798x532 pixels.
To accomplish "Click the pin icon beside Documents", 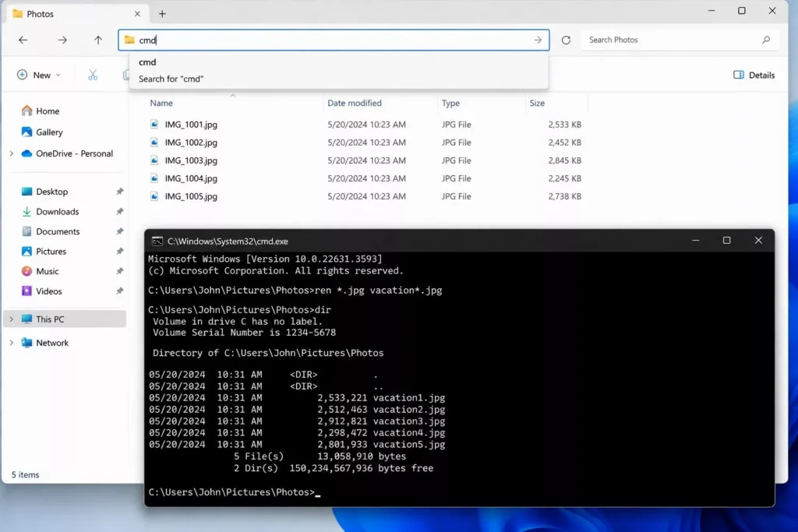I will (x=119, y=231).
